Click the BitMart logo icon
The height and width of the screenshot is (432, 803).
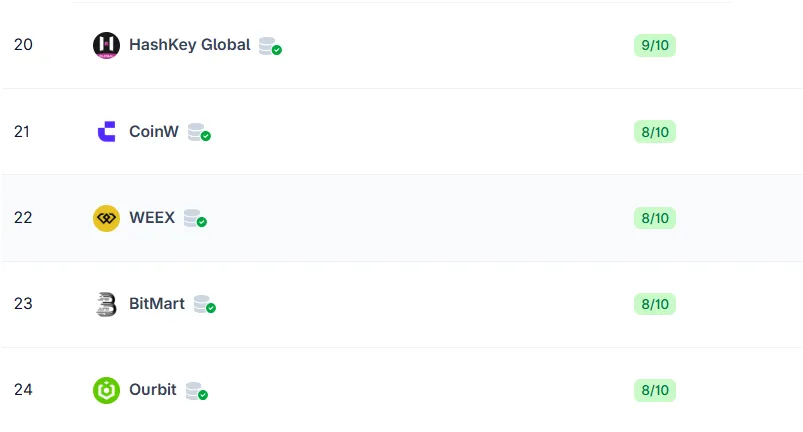tap(106, 304)
